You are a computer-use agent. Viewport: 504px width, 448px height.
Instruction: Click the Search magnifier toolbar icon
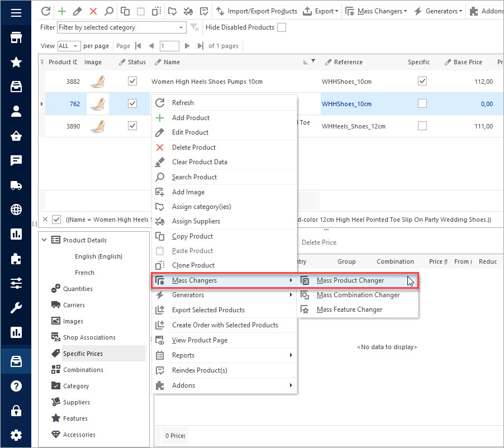tap(109, 11)
